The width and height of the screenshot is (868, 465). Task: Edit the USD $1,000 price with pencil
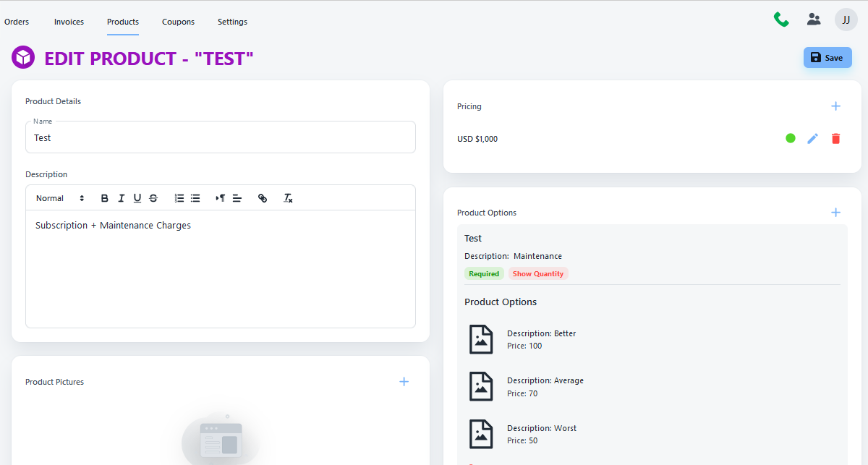coord(813,138)
